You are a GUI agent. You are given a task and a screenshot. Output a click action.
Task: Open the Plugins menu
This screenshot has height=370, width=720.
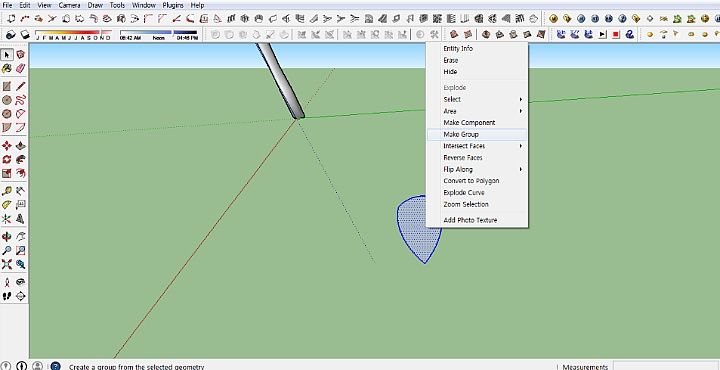coord(173,5)
